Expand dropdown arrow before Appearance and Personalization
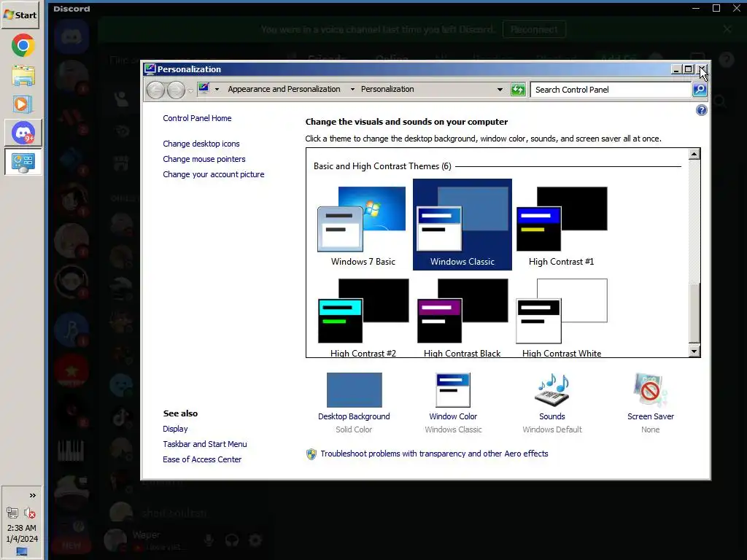 (x=217, y=89)
